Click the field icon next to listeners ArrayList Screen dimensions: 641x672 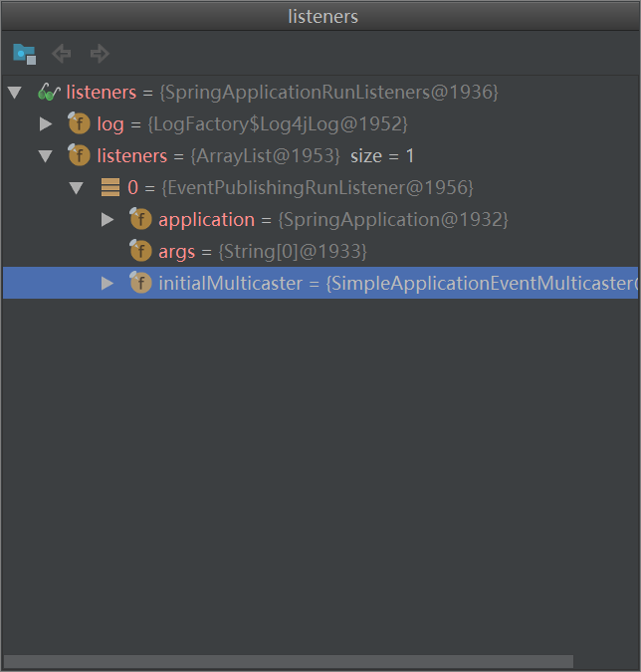coord(79,155)
